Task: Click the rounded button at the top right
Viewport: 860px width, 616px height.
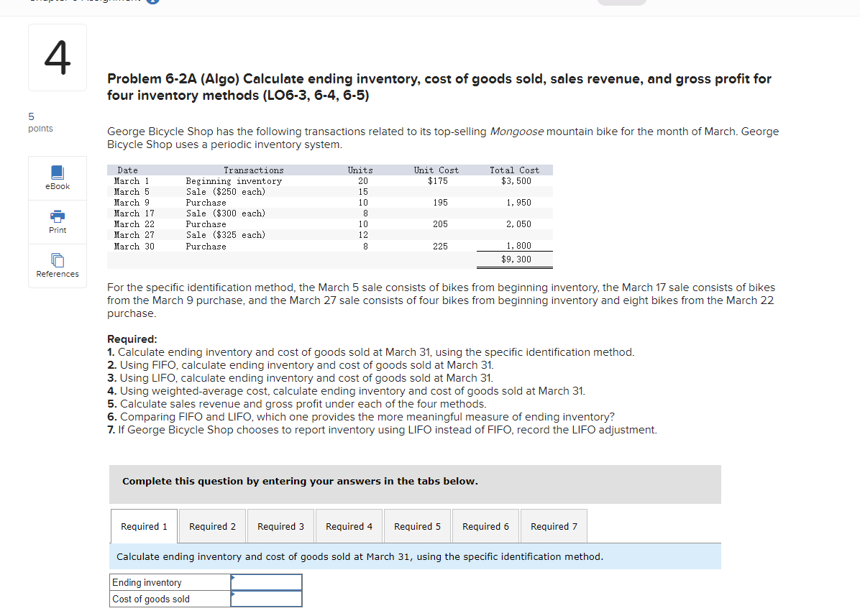Action: coord(621,2)
